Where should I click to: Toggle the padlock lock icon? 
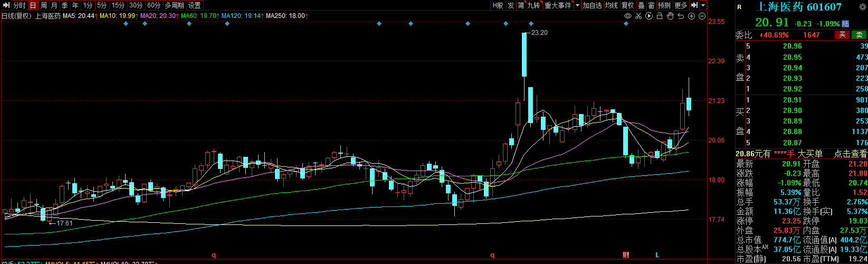tap(660, 16)
